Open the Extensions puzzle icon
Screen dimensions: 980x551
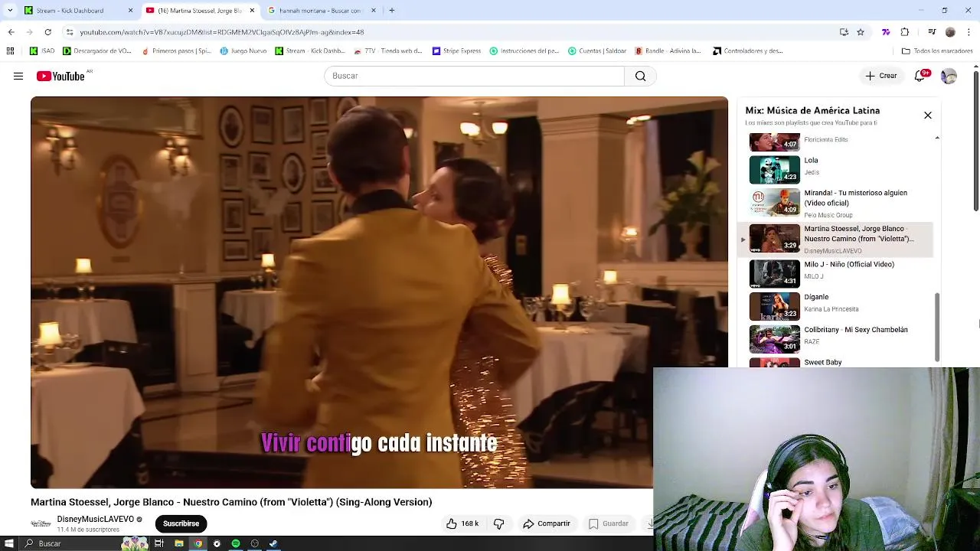coord(905,32)
